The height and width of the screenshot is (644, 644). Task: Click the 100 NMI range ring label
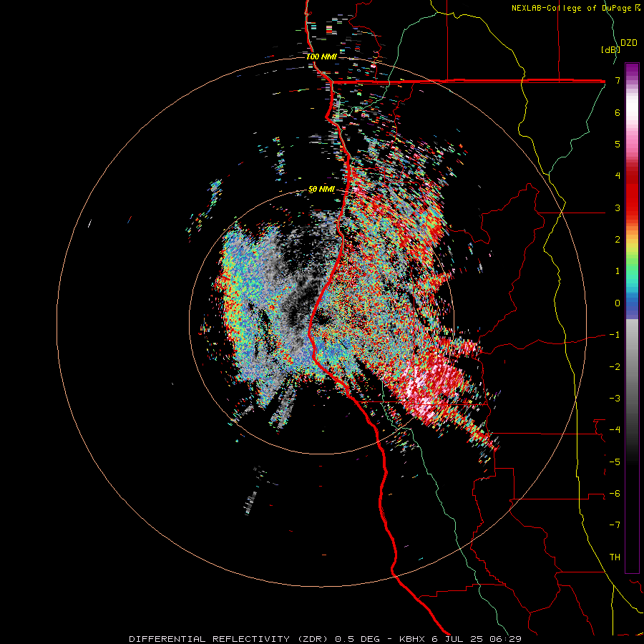[x=321, y=57]
